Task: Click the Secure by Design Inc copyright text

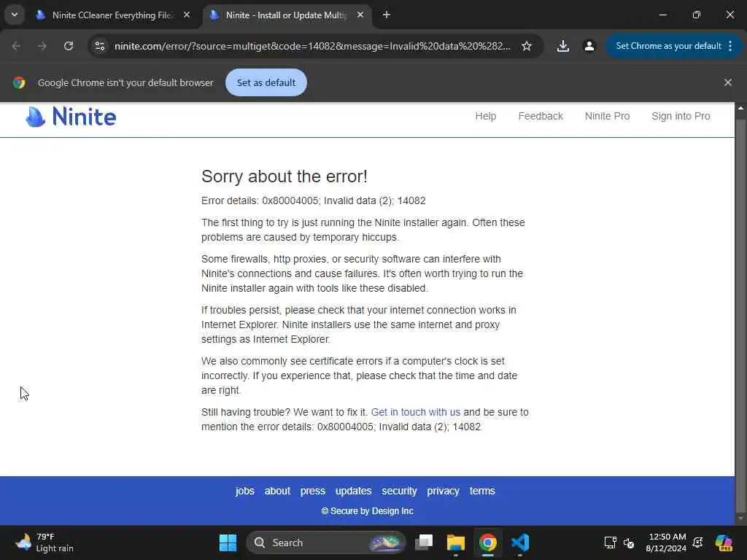Action: coord(368,511)
